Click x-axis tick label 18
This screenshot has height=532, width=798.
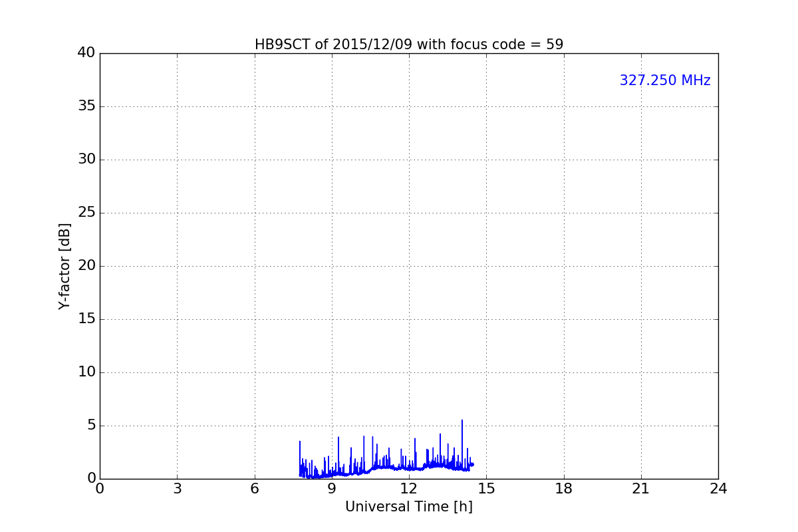(x=564, y=488)
